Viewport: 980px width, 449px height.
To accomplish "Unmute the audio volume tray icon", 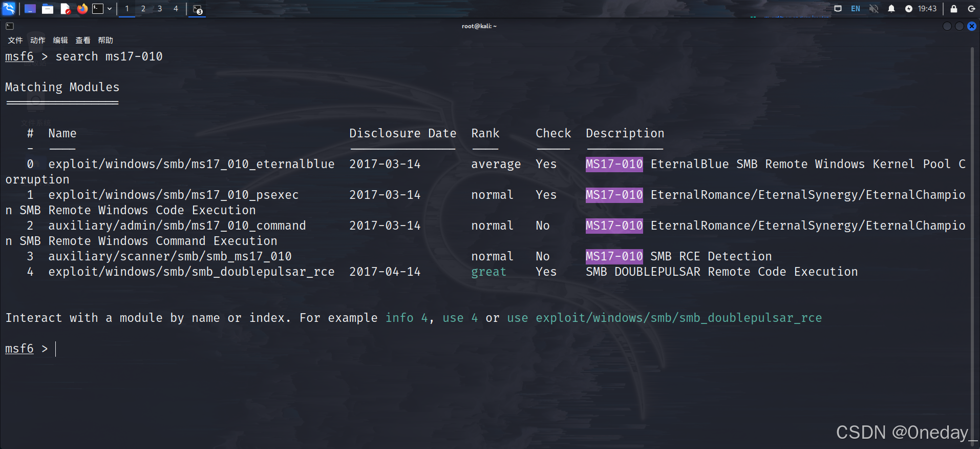I will pos(874,9).
